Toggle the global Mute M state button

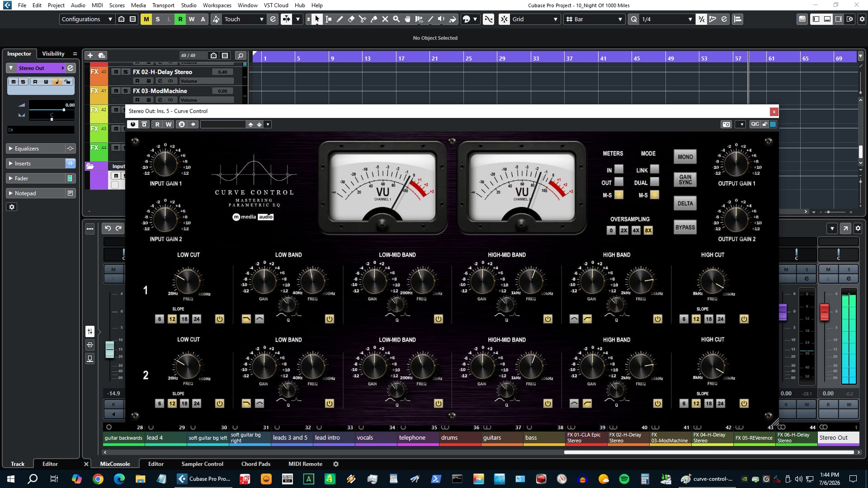click(146, 19)
